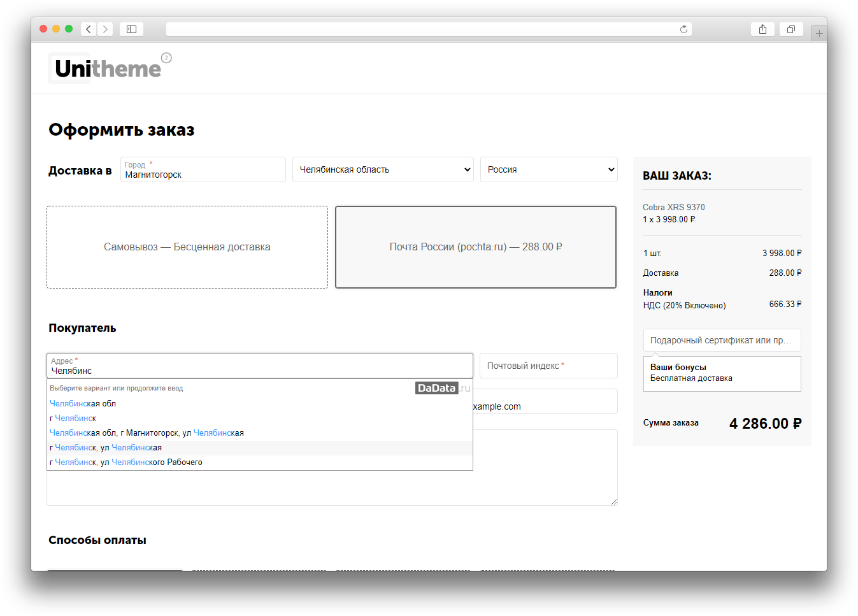This screenshot has height=616, width=858.
Task: Click the browser forward arrow
Action: (105, 29)
